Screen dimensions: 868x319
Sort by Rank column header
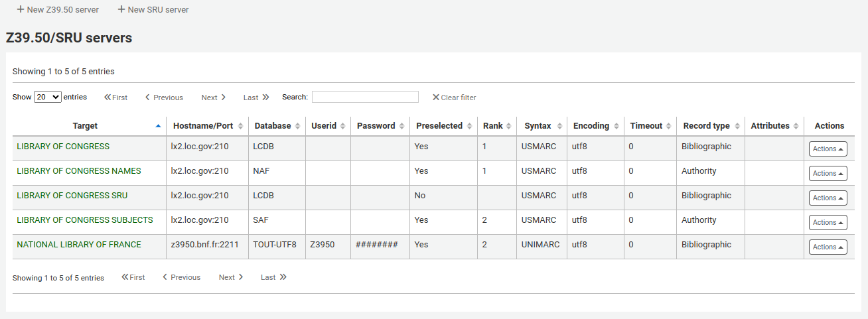(497, 126)
